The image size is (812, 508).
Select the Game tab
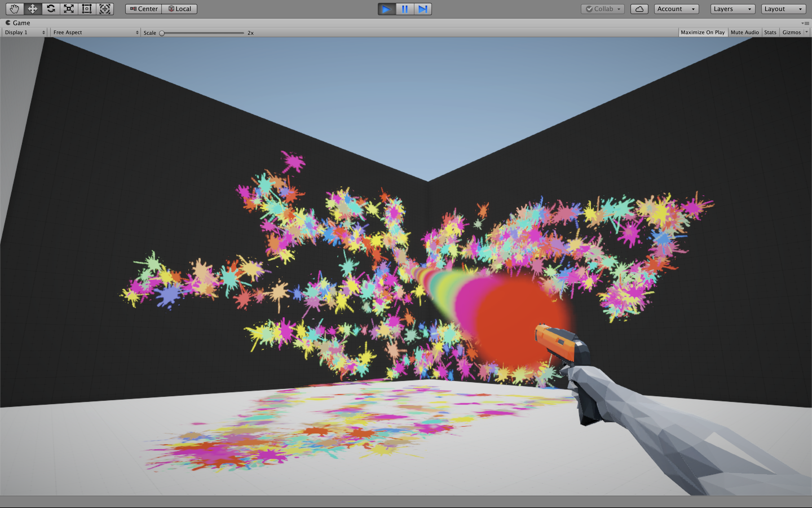click(x=18, y=23)
